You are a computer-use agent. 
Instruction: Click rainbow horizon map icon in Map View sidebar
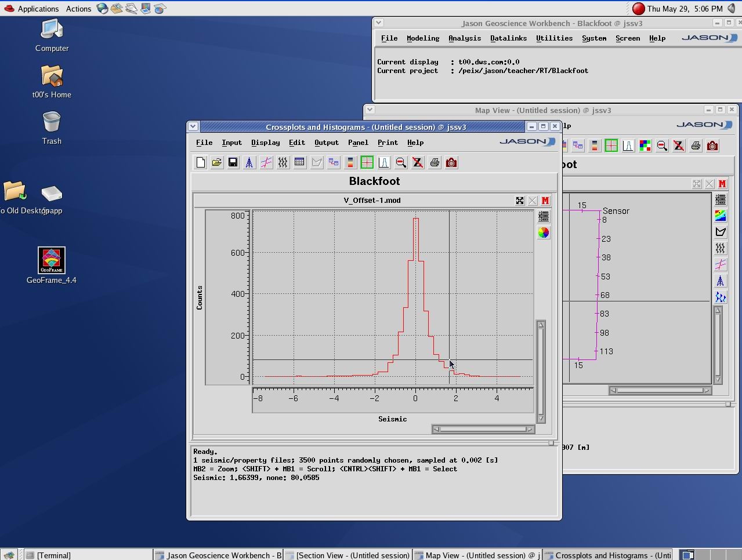721,216
